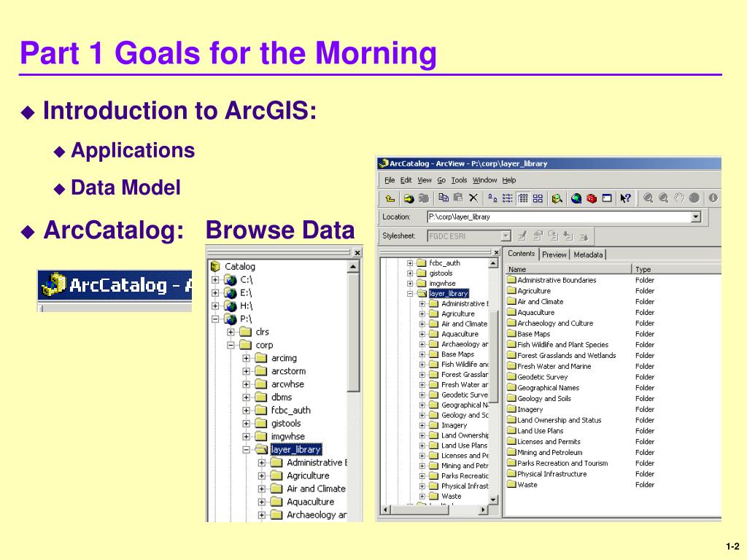Screen dimensions: 747x560
Task: Click the Paste icon in toolbar
Action: (x=458, y=198)
